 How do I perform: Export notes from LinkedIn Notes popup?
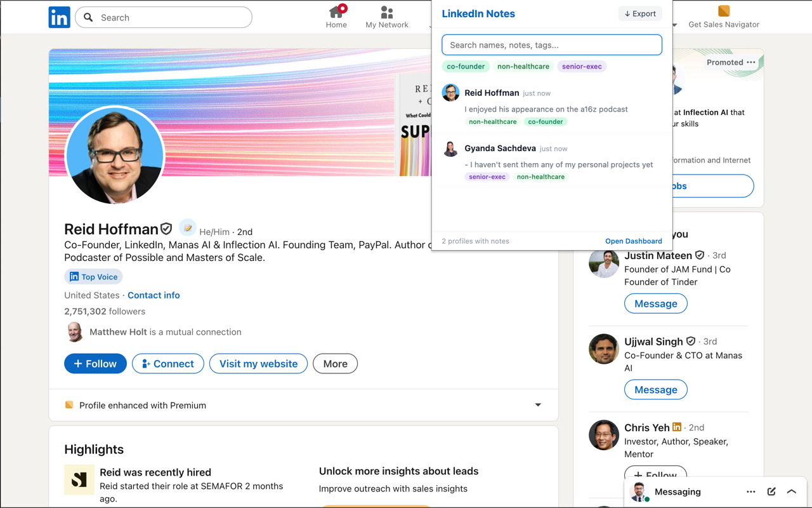[x=640, y=13]
